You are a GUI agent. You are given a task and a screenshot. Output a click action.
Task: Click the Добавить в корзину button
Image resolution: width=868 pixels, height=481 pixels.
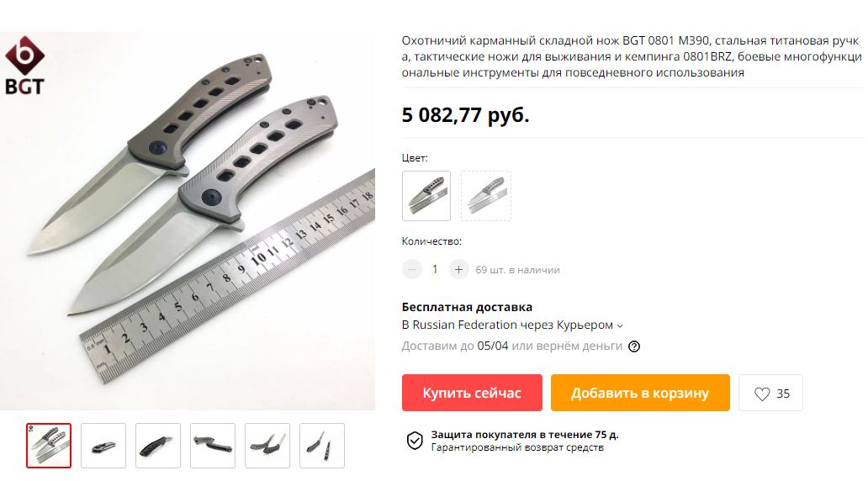click(x=640, y=393)
